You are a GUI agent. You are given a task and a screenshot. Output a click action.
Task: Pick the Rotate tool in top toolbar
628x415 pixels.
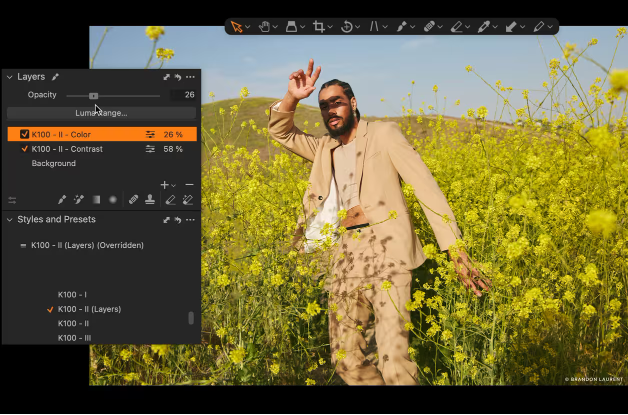(347, 27)
